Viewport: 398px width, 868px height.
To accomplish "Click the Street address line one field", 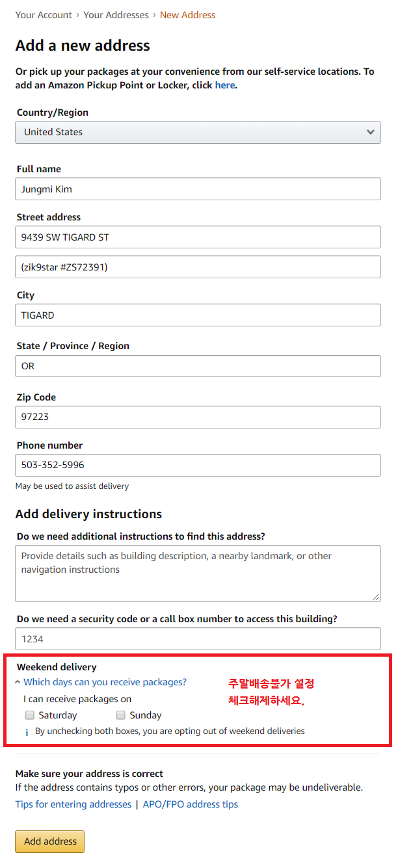I will coord(198,237).
